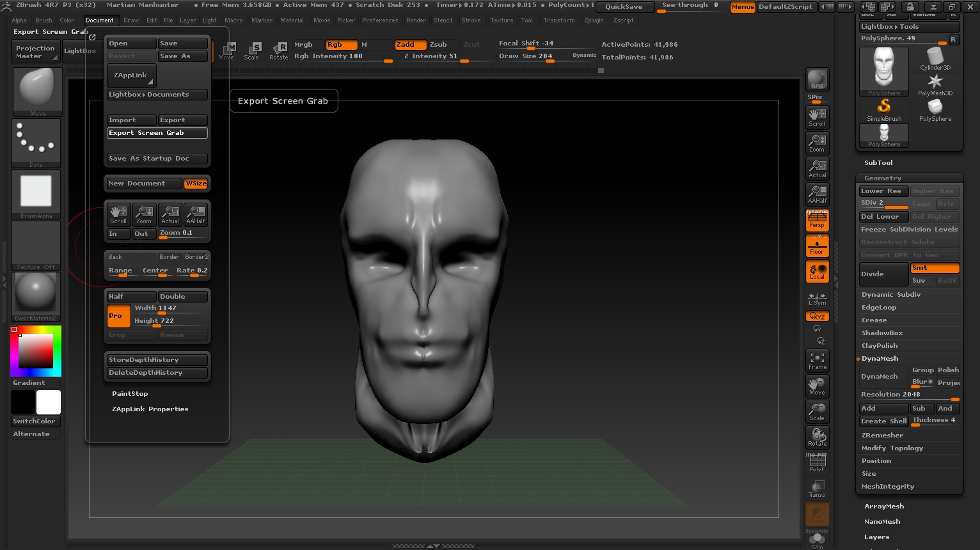
Task: Adjust the document Width slider
Action: pos(170,309)
